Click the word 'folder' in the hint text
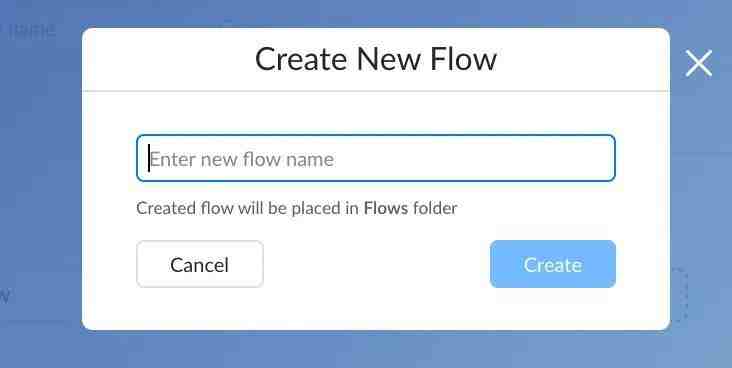Image resolution: width=732 pixels, height=368 pixels. pos(435,208)
